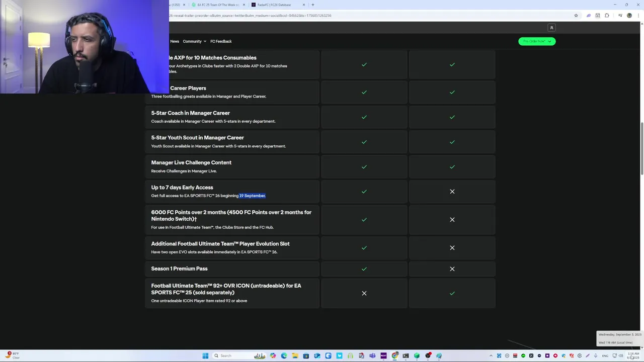Click the page vertical scrollbar thumb
Screen dimensions: 644x362
point(641,148)
